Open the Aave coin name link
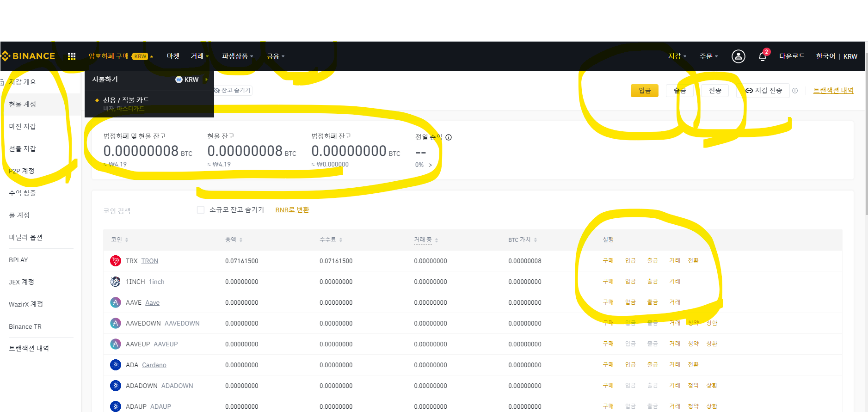The height and width of the screenshot is (412, 868). (x=153, y=303)
